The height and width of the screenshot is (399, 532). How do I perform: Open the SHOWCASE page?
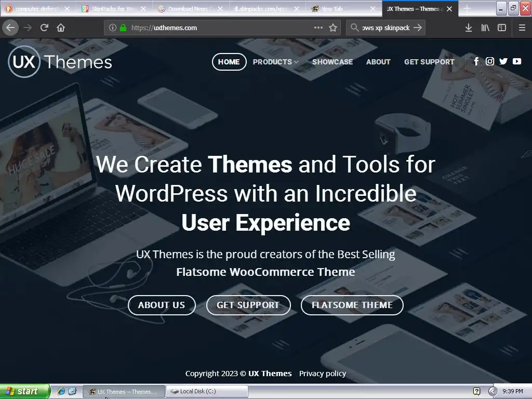point(332,62)
